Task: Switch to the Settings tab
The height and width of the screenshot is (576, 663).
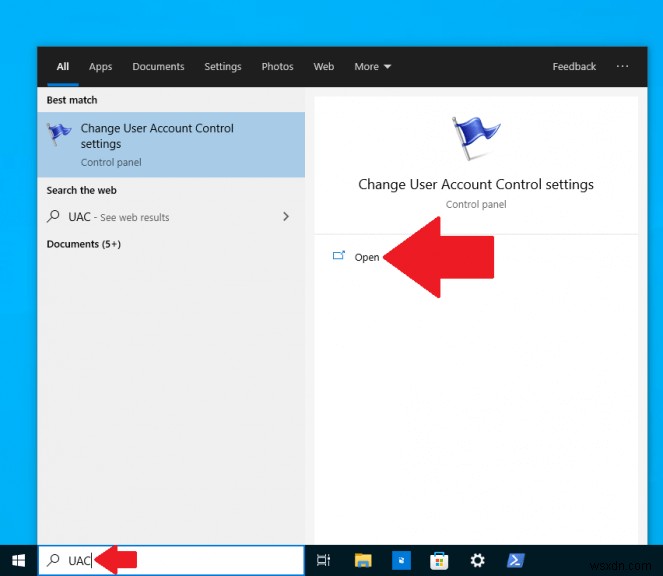Action: coord(223,66)
